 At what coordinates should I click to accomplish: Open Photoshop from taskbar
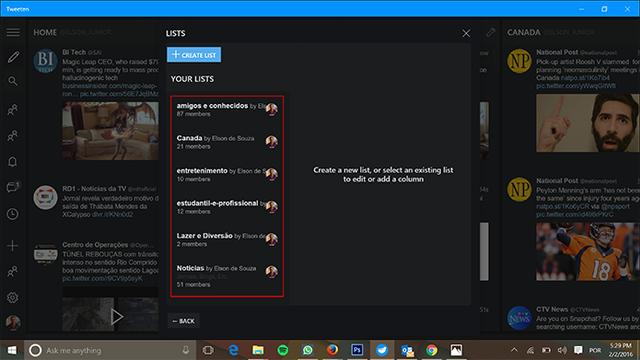tap(357, 350)
